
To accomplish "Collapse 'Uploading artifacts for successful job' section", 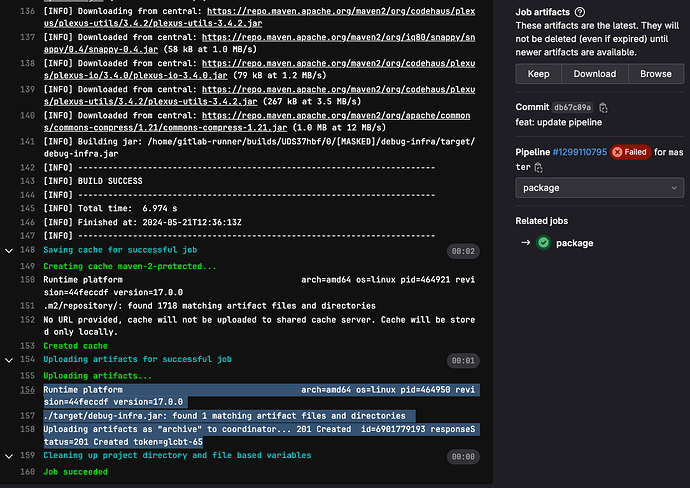I will pyautogui.click(x=9, y=360).
